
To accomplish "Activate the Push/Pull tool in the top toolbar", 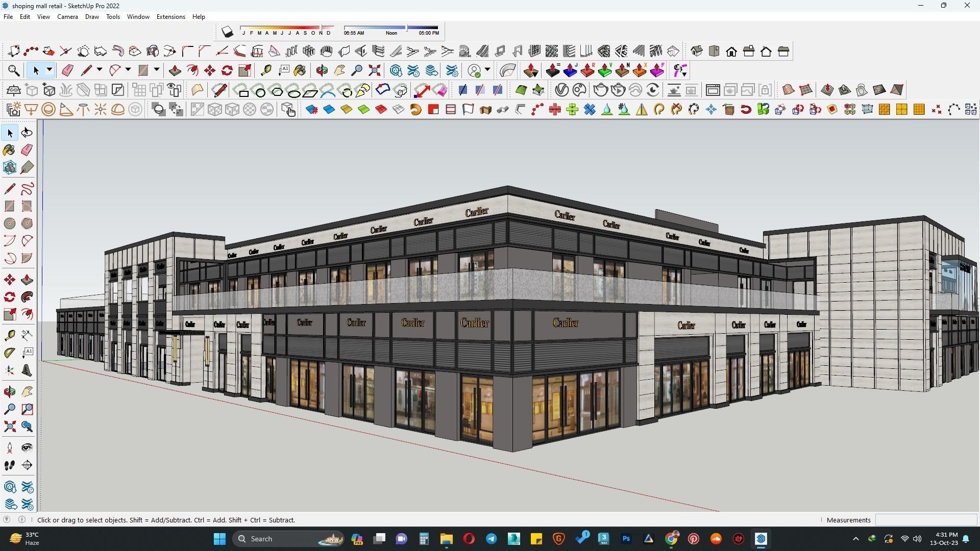I will [x=175, y=70].
